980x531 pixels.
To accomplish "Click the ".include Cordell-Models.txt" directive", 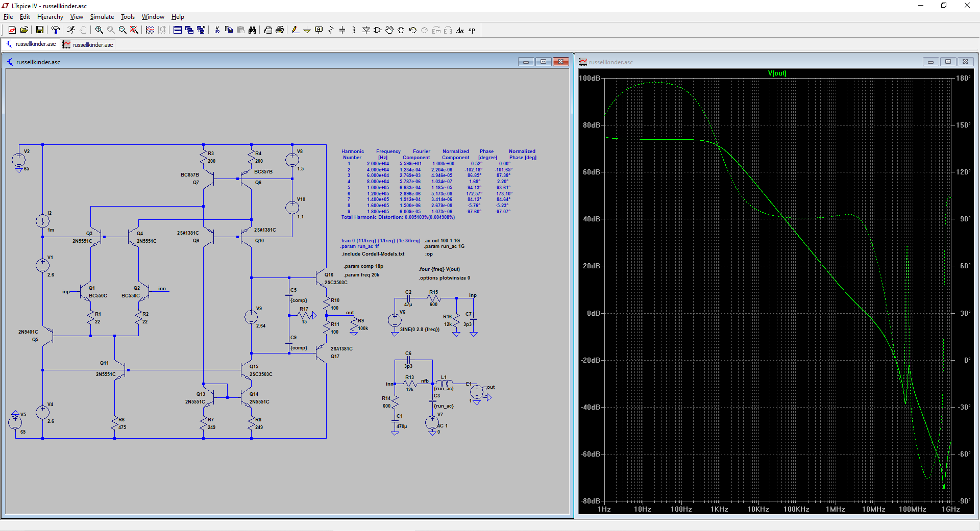I will [x=373, y=254].
